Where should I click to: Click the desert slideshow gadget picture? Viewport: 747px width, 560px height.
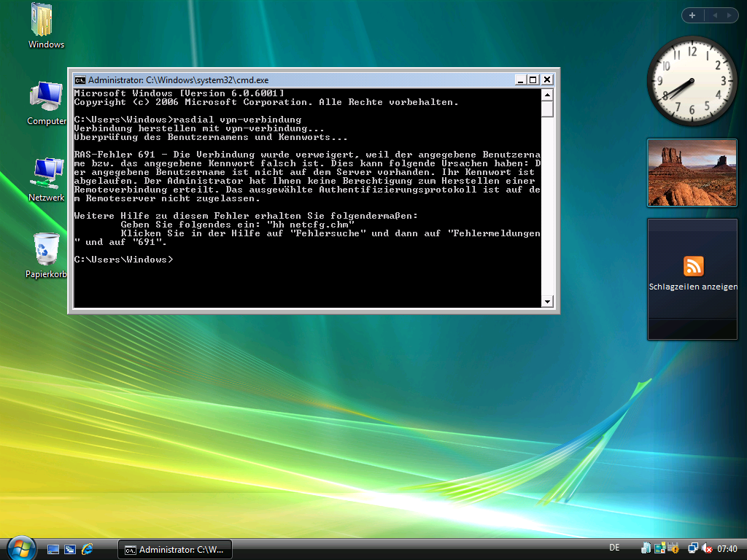click(692, 173)
